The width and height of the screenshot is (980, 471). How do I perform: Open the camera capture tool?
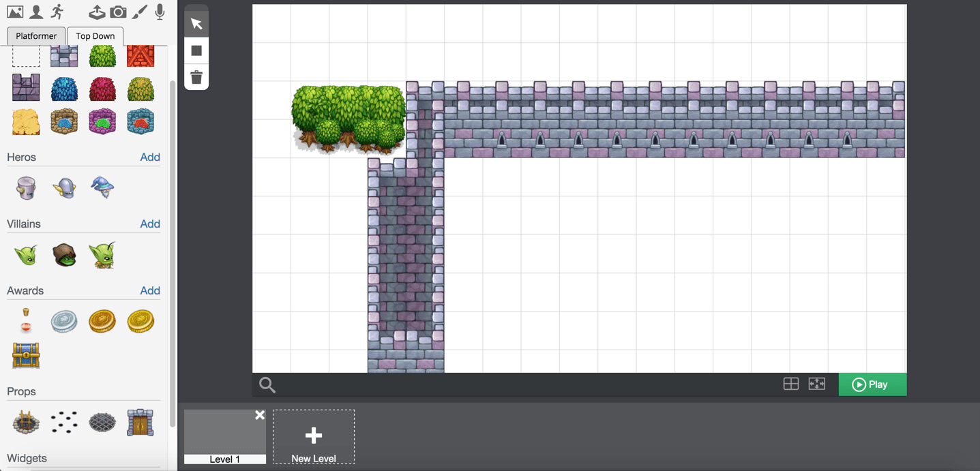tap(118, 12)
